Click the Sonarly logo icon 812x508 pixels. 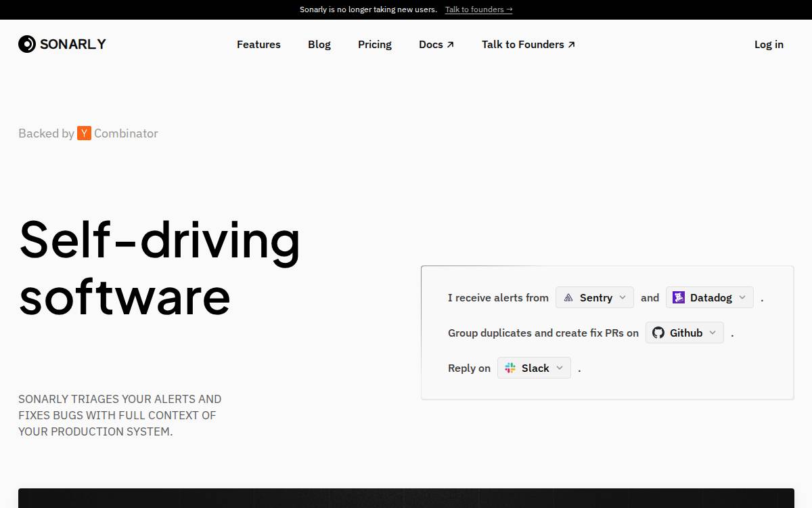click(26, 44)
